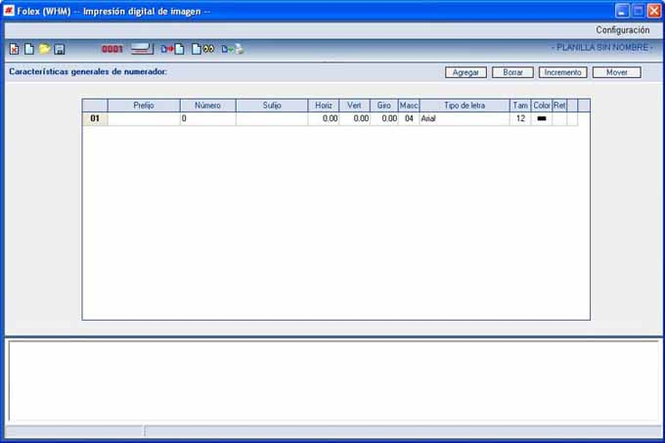Create a new blank template document

coord(29,49)
